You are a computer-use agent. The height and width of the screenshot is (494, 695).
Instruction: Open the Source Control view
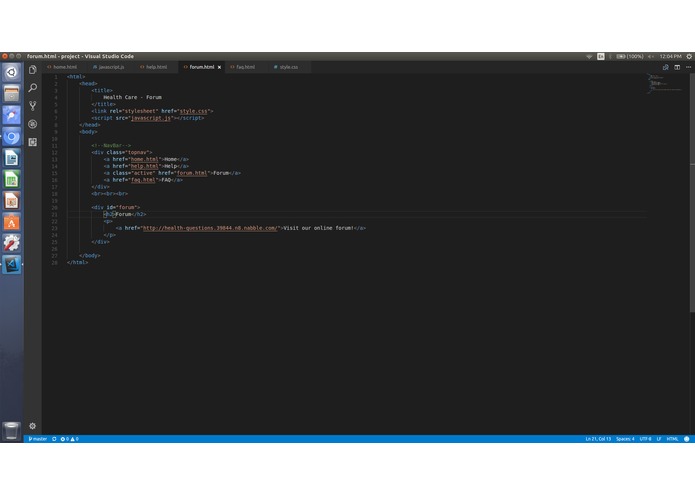(x=32, y=105)
